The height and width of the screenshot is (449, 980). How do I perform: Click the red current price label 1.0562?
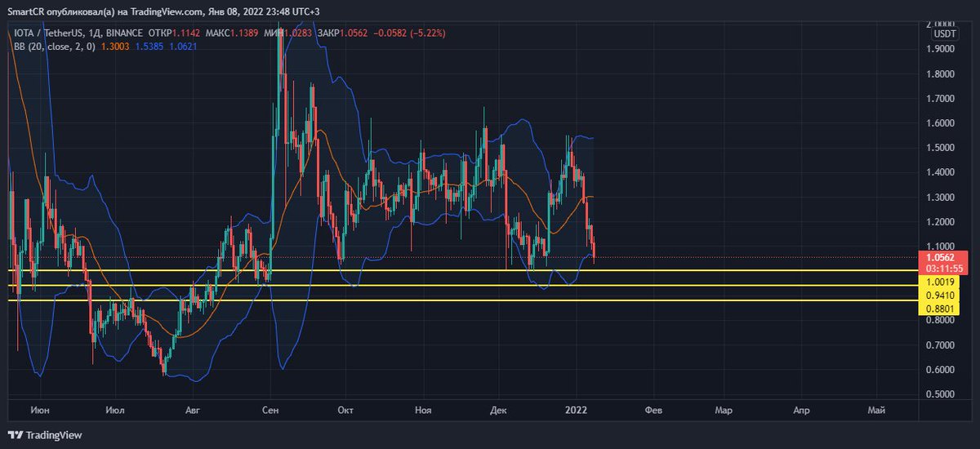(945, 257)
